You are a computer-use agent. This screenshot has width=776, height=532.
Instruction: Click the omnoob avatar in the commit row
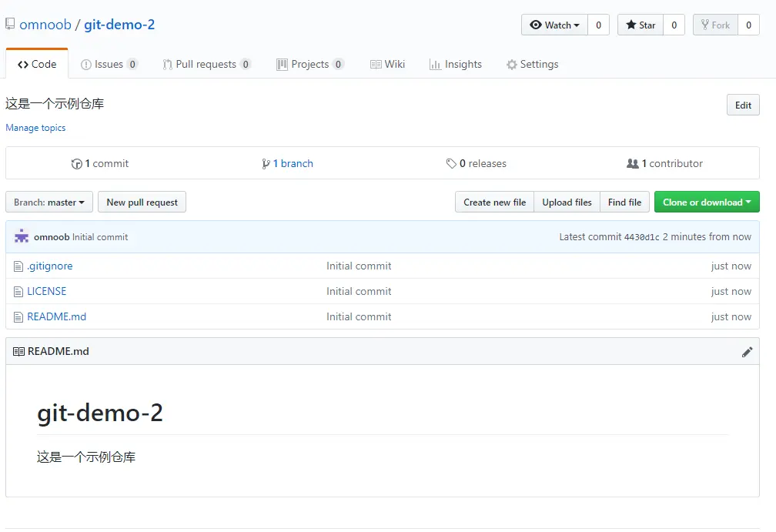coord(22,236)
